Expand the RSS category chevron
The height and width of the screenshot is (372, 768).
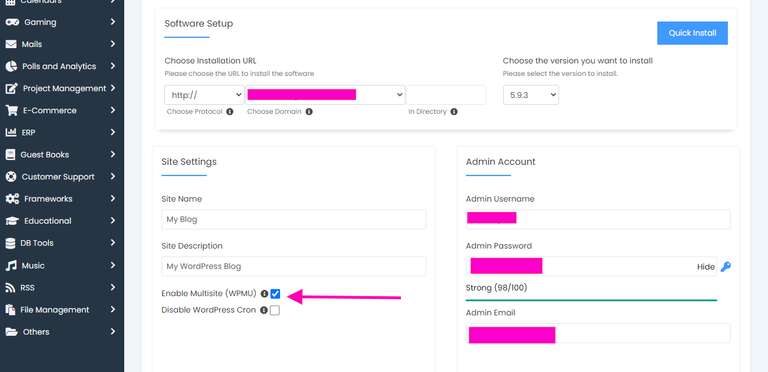click(x=113, y=287)
